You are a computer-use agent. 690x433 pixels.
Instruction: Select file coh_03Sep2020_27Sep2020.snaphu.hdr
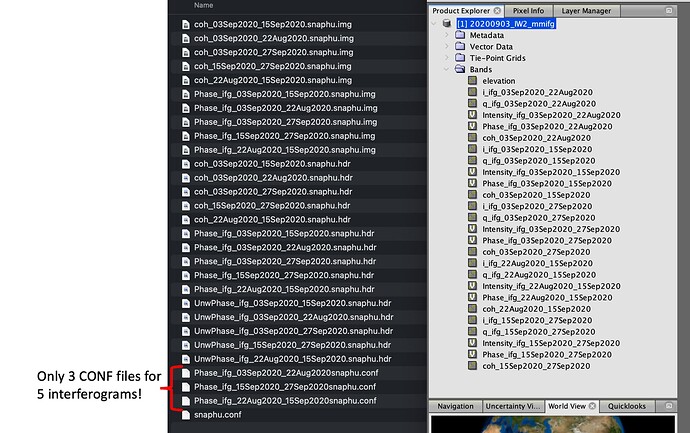[x=273, y=192]
